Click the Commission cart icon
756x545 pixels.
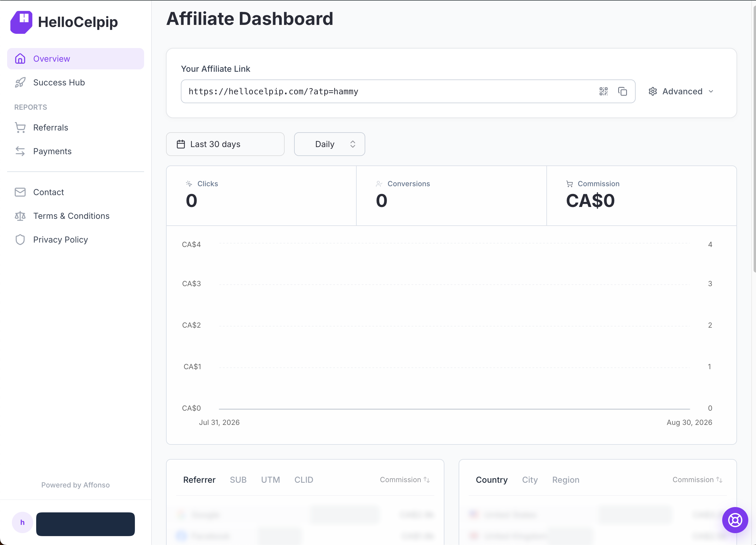pos(569,184)
